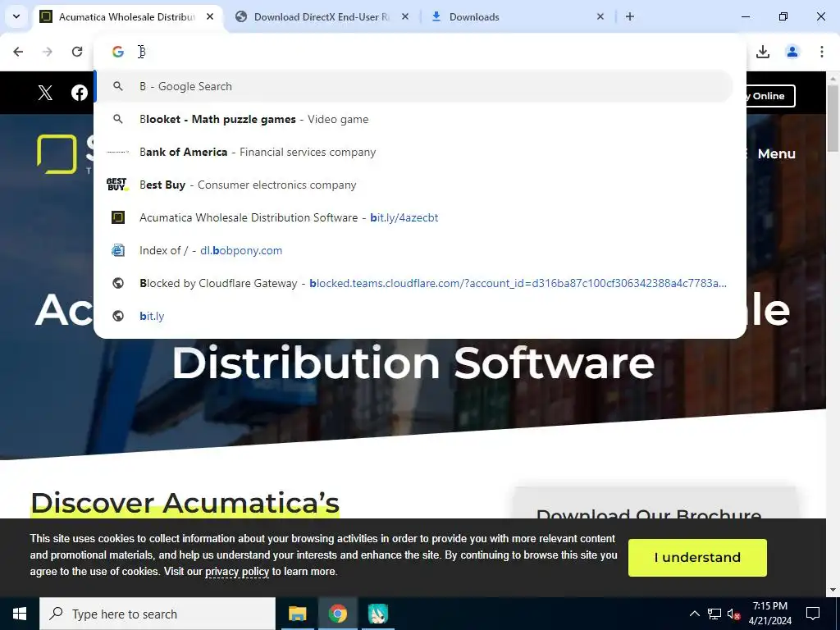Screen dimensions: 840x630
Task: Click the yellow site logo
Action: pos(57,154)
